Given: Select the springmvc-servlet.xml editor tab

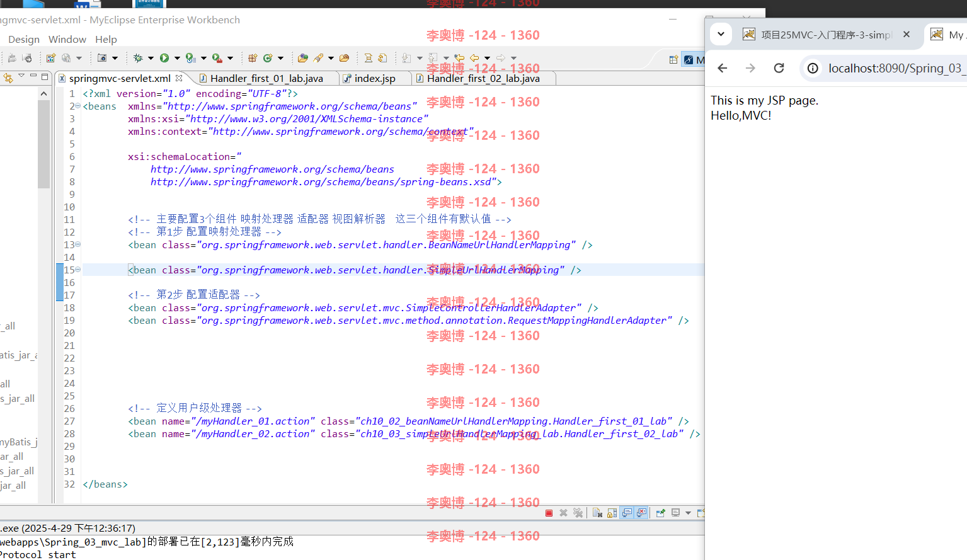Looking at the screenshot, I should [x=120, y=78].
